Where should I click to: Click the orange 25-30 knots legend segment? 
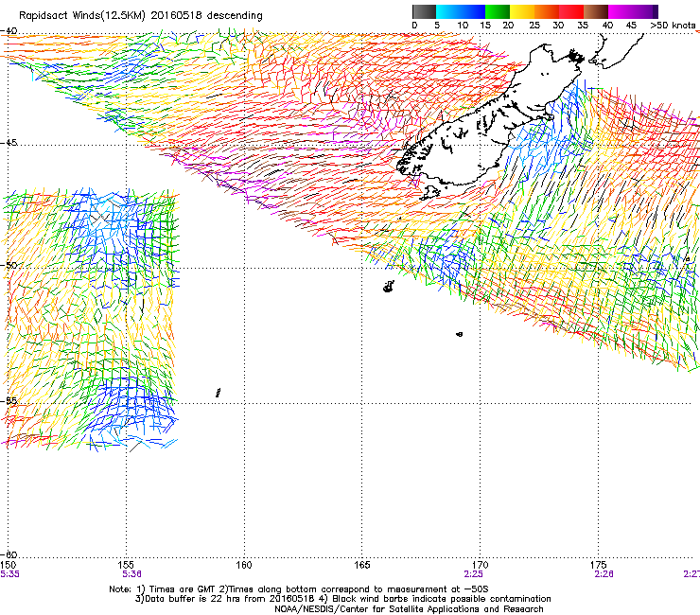point(547,11)
